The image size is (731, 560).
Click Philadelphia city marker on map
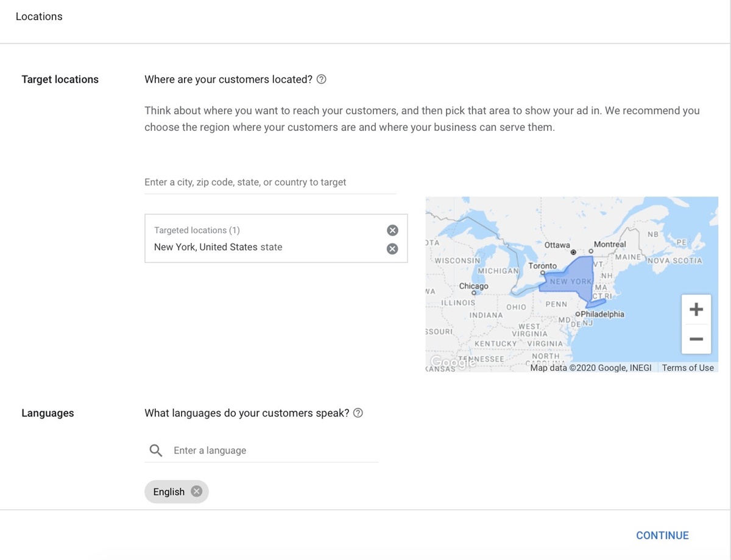point(577,314)
